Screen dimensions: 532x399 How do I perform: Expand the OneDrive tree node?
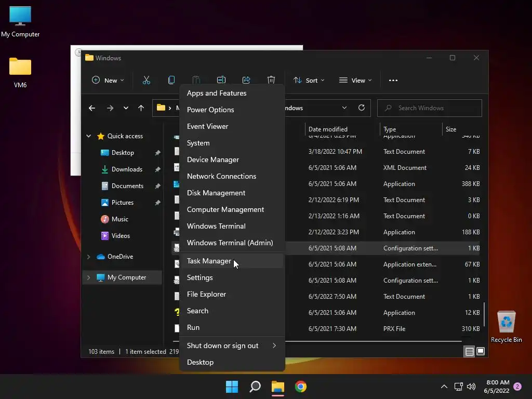[88, 257]
